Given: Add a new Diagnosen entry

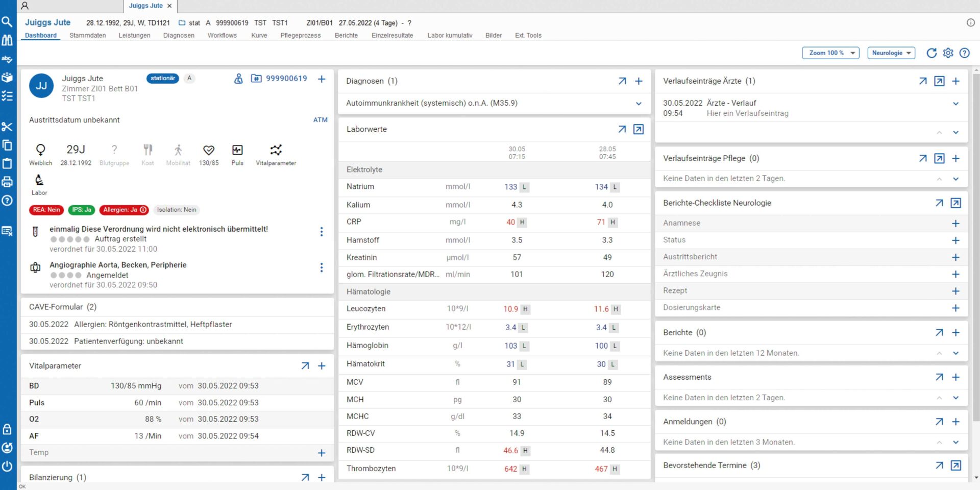Looking at the screenshot, I should coord(639,81).
